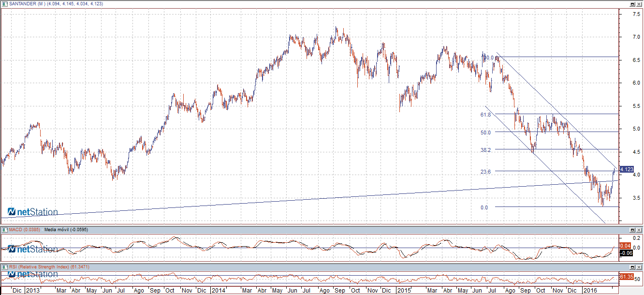The width and height of the screenshot is (644, 295).
Task: Close the MACD indicator panel
Action: 639,230
